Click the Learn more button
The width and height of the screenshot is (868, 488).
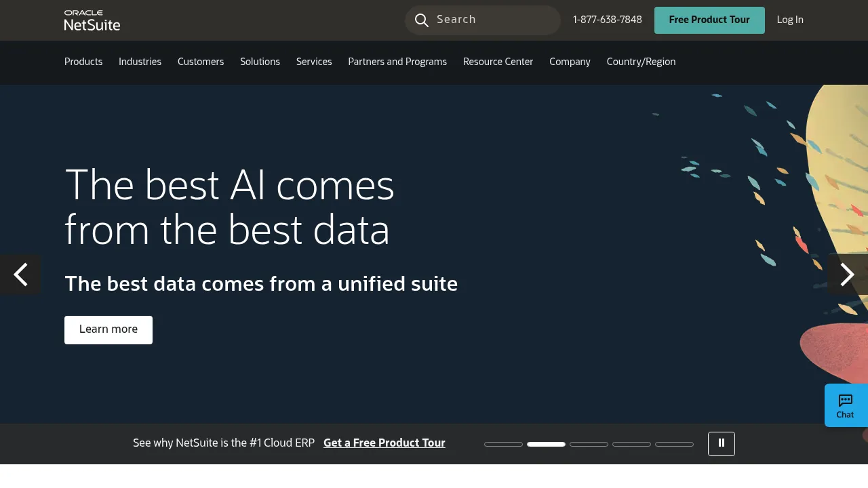108,330
